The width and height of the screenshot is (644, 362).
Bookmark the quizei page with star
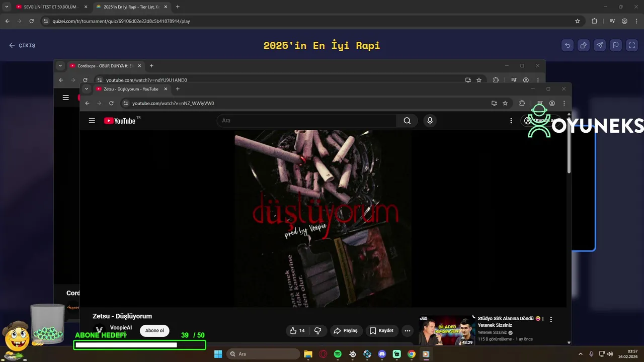coord(578,21)
